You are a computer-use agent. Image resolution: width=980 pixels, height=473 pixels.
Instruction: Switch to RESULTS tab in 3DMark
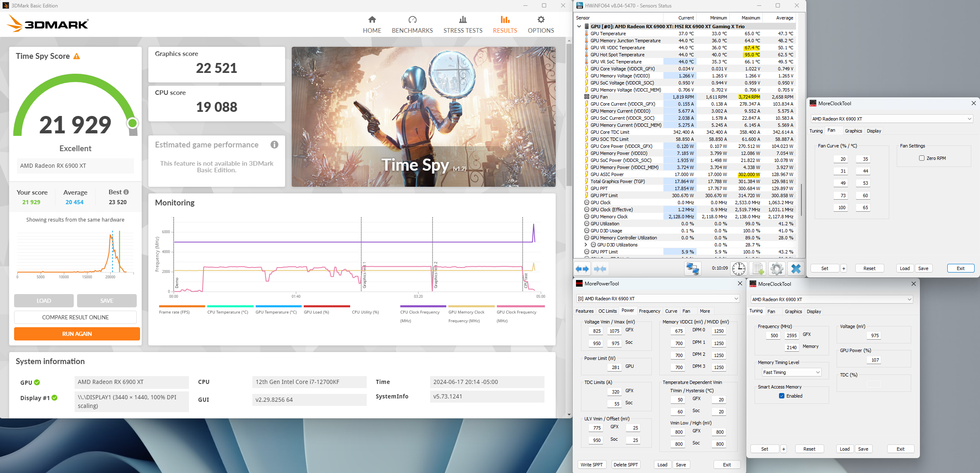click(x=505, y=25)
